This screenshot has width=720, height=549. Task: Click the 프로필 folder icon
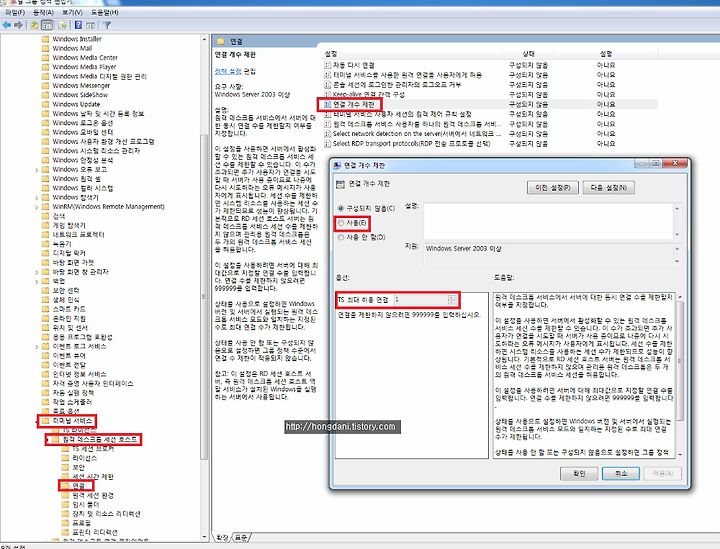click(x=65, y=523)
